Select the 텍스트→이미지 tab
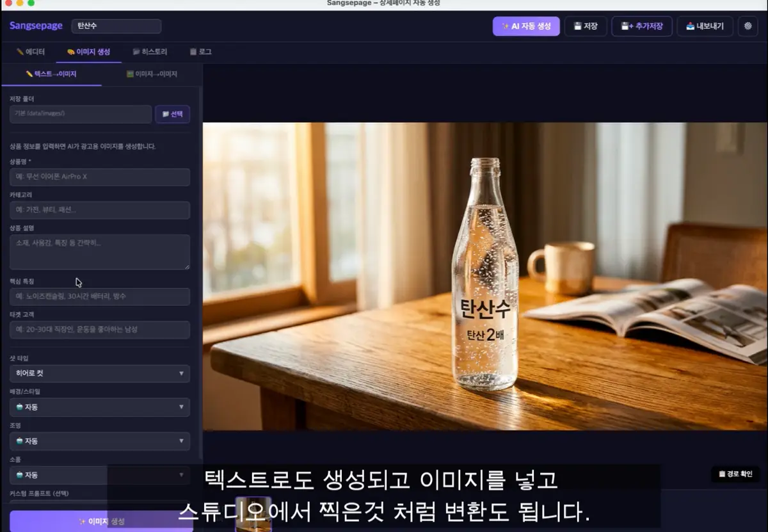768x532 pixels. [x=51, y=74]
